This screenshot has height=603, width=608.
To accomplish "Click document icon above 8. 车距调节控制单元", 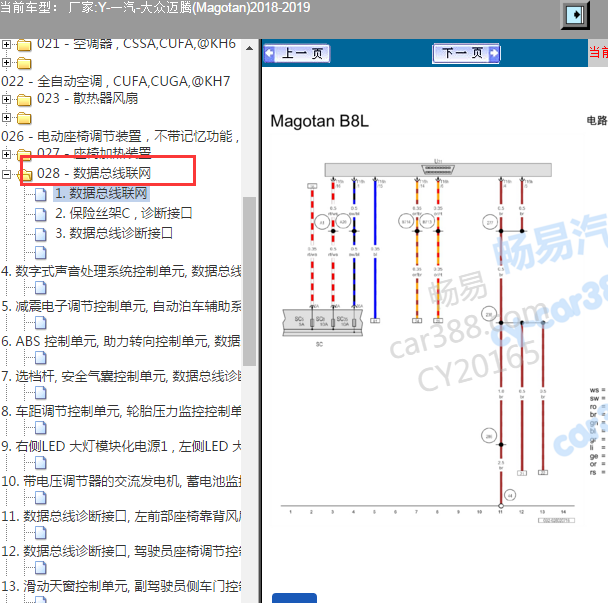I will click(x=41, y=392).
